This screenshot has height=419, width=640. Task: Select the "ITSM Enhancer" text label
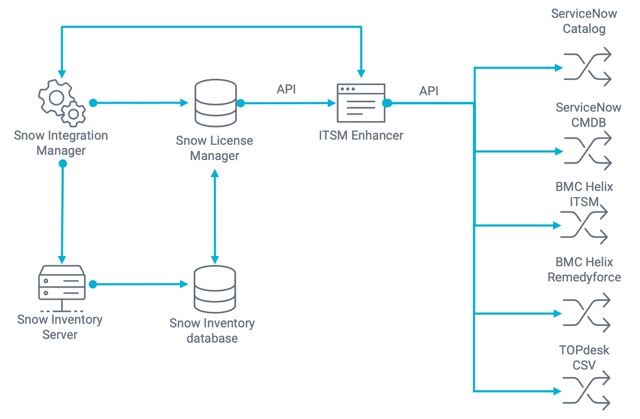pyautogui.click(x=362, y=134)
